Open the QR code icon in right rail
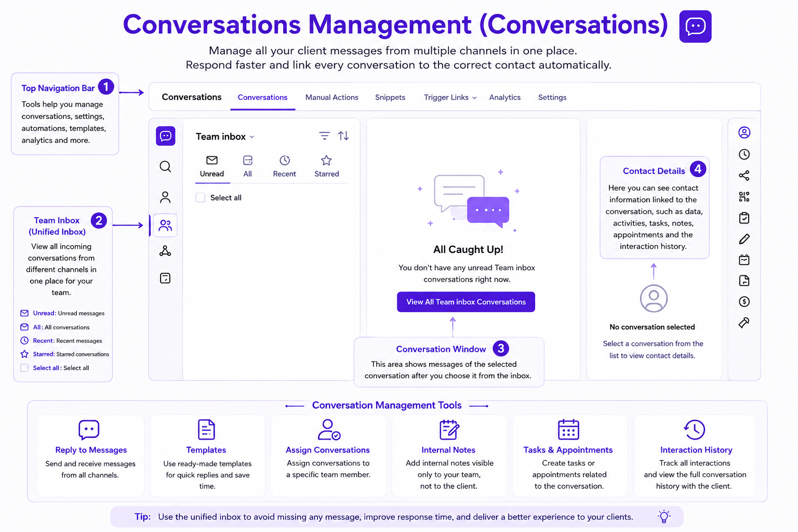 point(744,197)
